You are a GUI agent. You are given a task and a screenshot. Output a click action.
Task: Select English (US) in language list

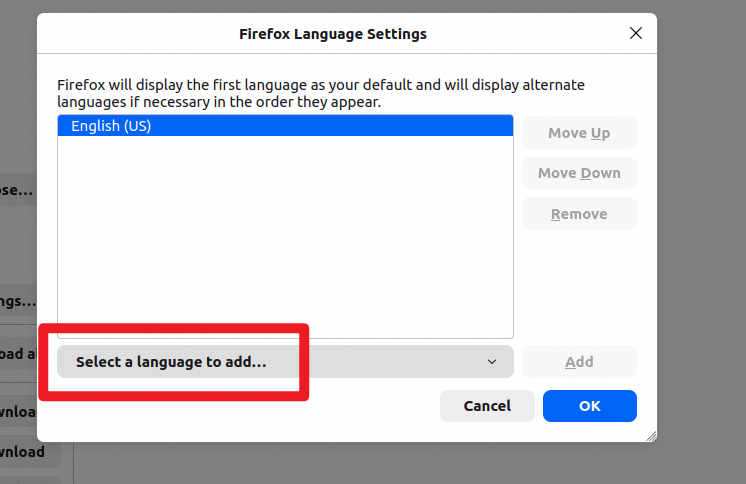285,126
